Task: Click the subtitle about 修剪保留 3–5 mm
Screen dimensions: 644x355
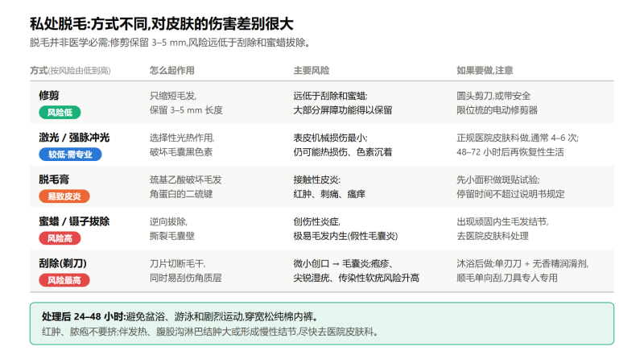Action: click(x=170, y=43)
